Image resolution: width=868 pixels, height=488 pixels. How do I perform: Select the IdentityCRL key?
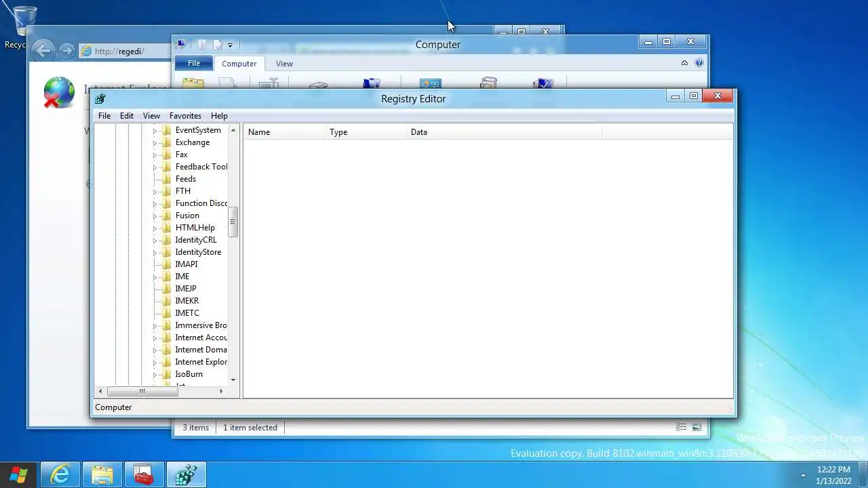pos(196,240)
